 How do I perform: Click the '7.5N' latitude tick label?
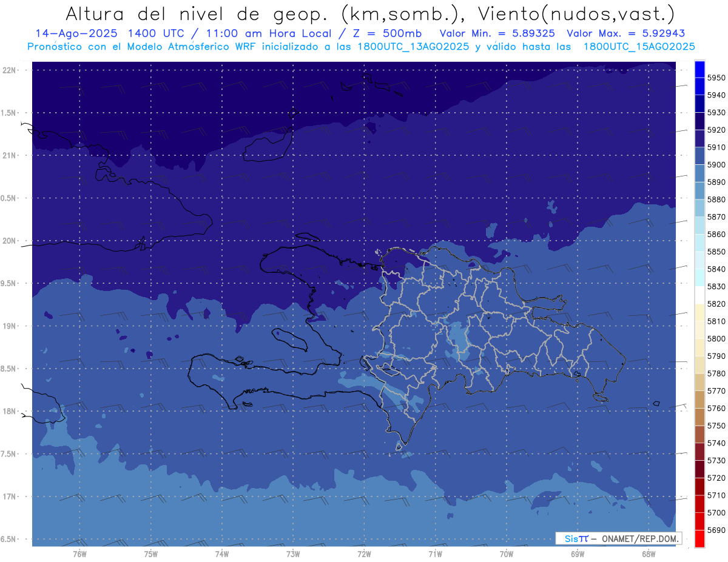point(9,454)
